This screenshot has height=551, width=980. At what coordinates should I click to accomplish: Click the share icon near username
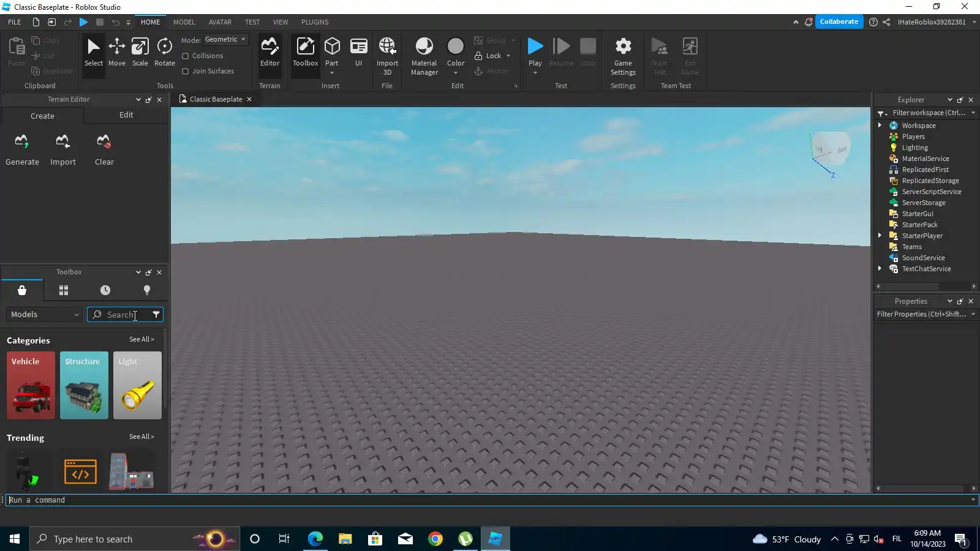point(886,22)
